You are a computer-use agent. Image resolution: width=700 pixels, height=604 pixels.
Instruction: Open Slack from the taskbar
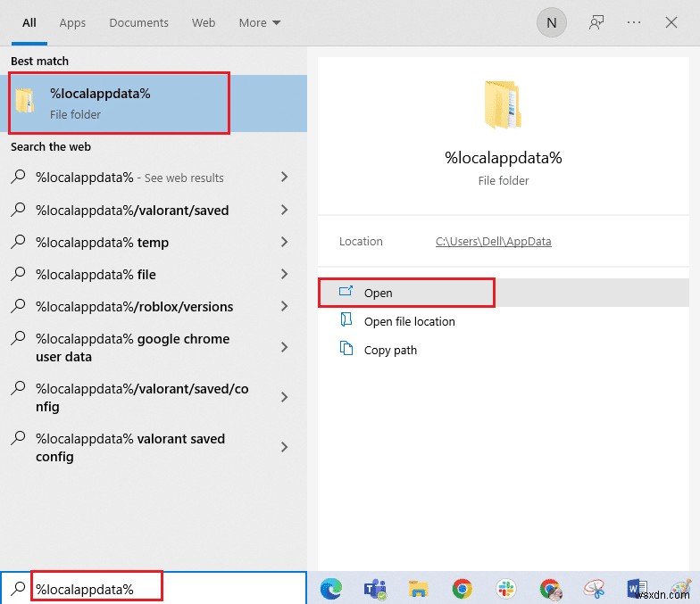pos(505,588)
